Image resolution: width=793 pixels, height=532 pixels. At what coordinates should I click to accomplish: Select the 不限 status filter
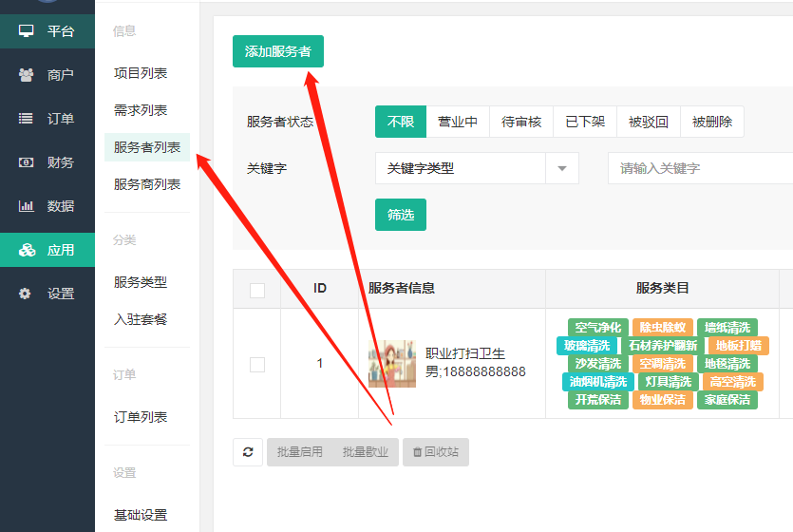click(x=401, y=122)
